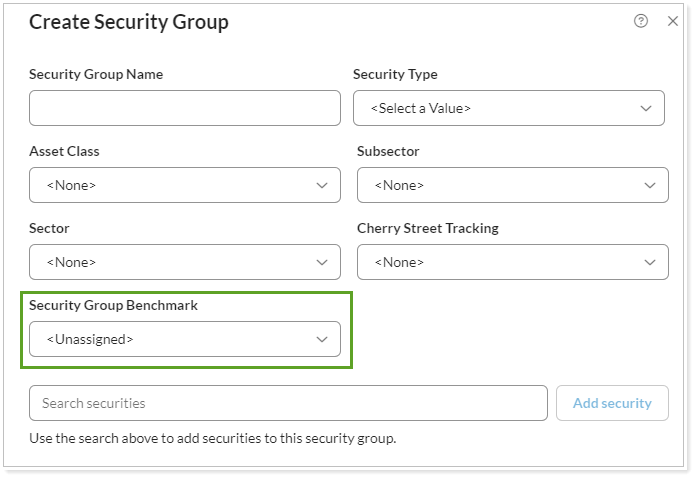
Task: Click the Cherry Street Tracking chevron arrow
Action: pos(650,262)
